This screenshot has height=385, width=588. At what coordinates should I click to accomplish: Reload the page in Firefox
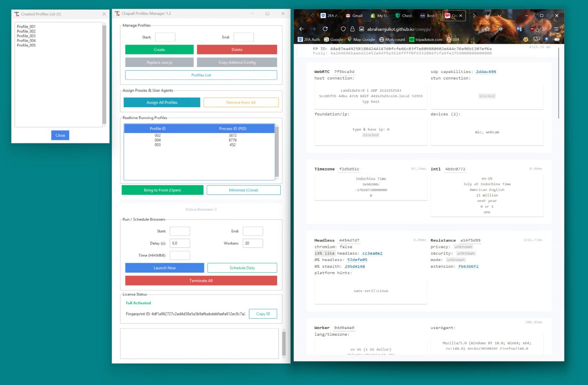point(325,29)
